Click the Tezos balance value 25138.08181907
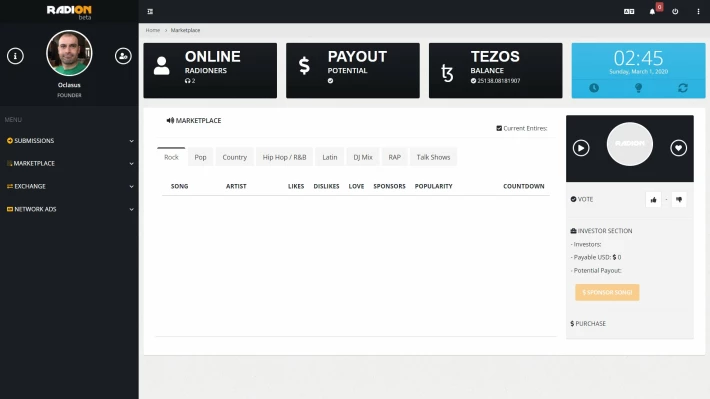 click(499, 81)
